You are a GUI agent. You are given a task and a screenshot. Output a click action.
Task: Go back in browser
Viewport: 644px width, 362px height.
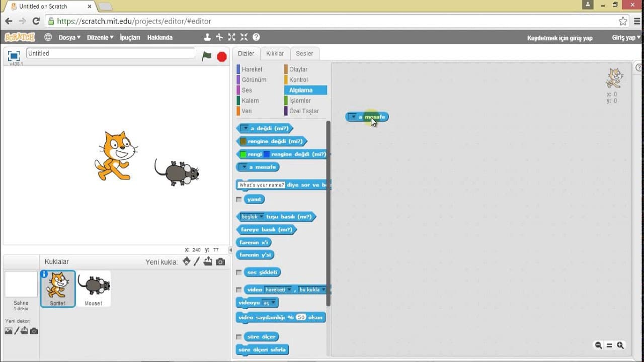click(x=9, y=21)
